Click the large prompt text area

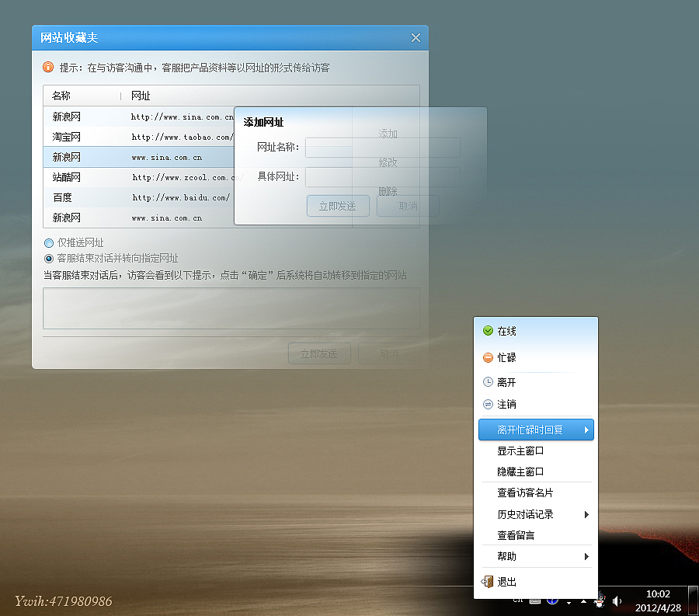231,308
